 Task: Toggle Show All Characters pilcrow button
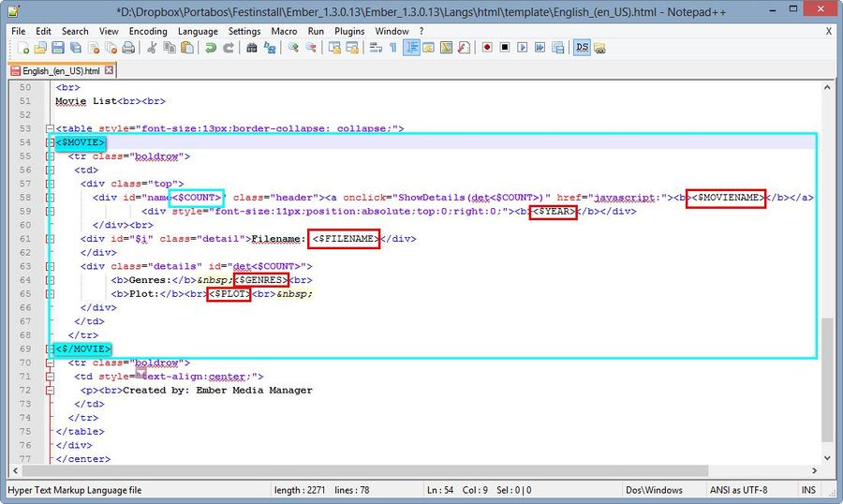[x=393, y=48]
